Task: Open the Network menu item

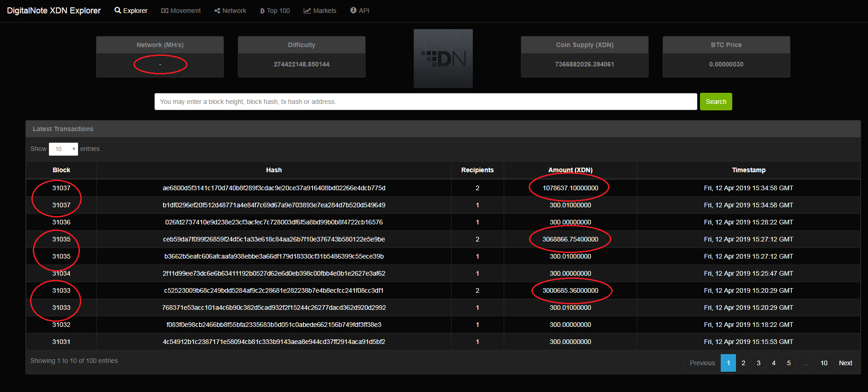Action: click(230, 11)
